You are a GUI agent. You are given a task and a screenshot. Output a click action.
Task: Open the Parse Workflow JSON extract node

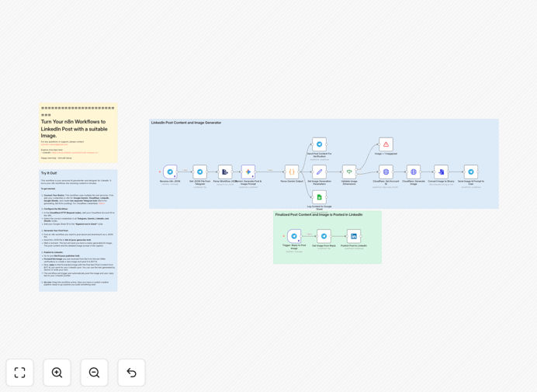coord(225,172)
